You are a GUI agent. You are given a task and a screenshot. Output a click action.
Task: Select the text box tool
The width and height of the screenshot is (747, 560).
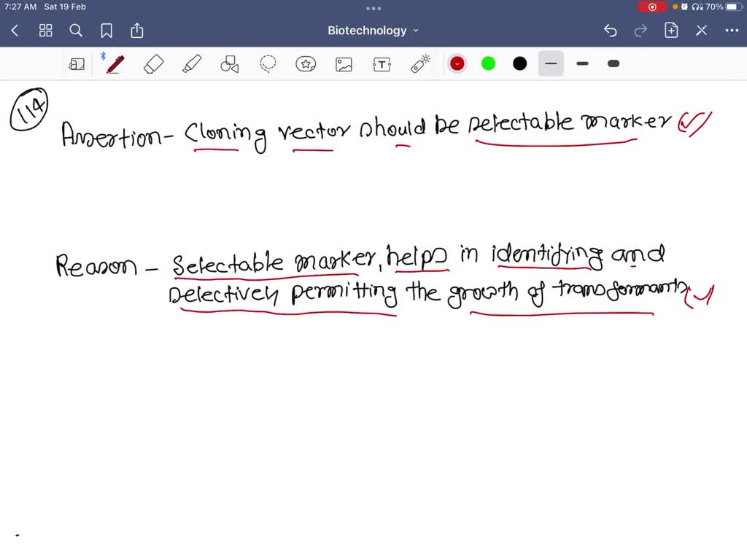(381, 63)
